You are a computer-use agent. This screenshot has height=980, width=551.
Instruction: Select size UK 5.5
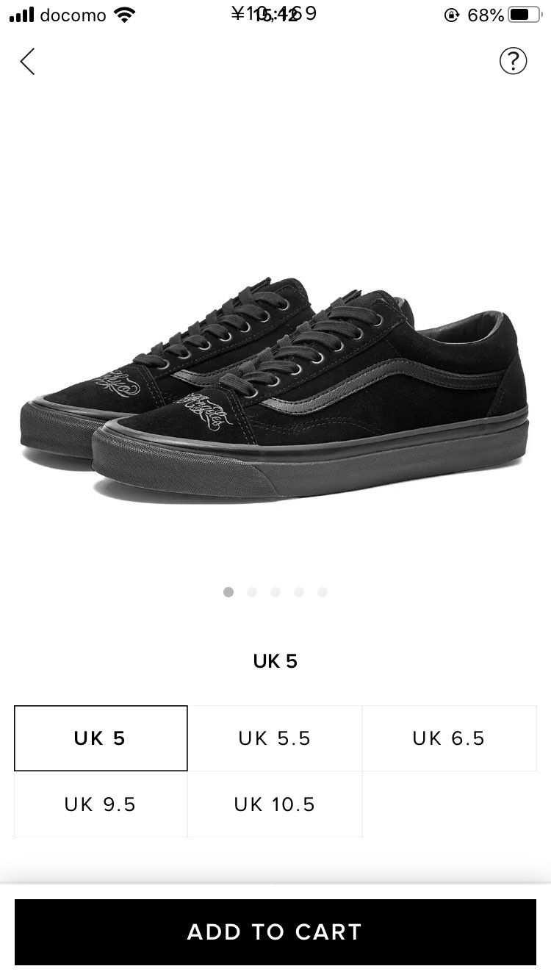click(x=275, y=738)
